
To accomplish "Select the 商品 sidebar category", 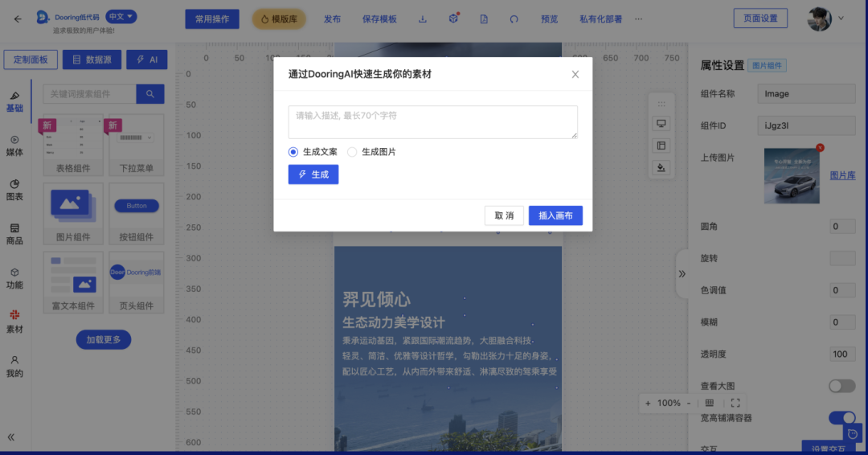I will (14, 234).
